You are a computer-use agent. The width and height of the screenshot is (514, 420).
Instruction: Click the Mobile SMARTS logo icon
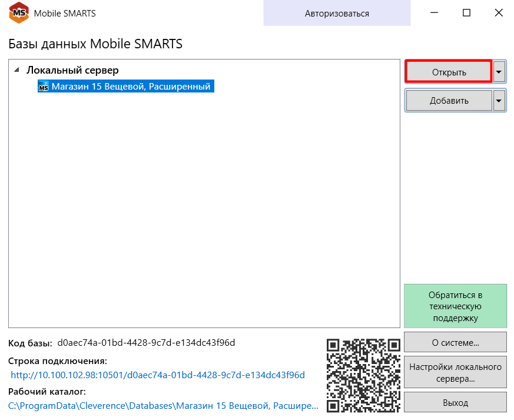click(x=19, y=13)
